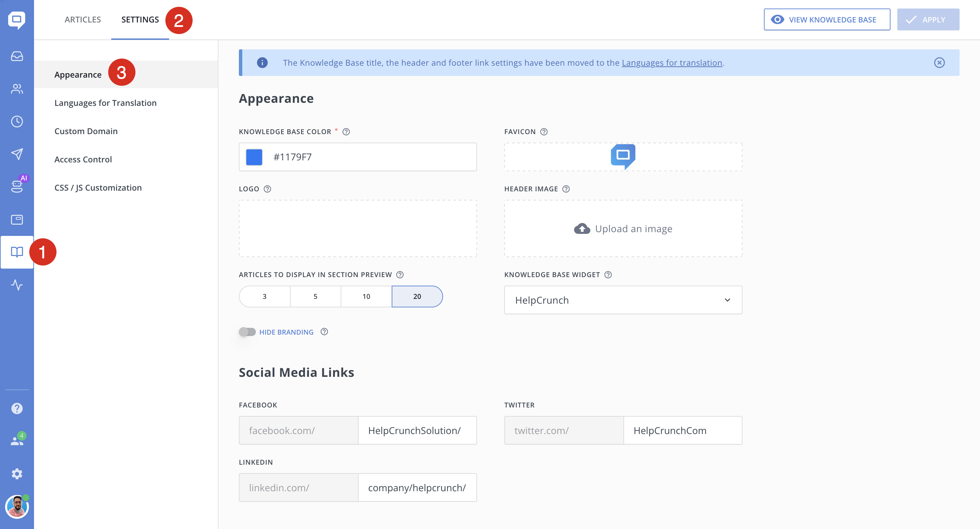Open Languages for Translation settings
980x529 pixels.
tap(105, 103)
